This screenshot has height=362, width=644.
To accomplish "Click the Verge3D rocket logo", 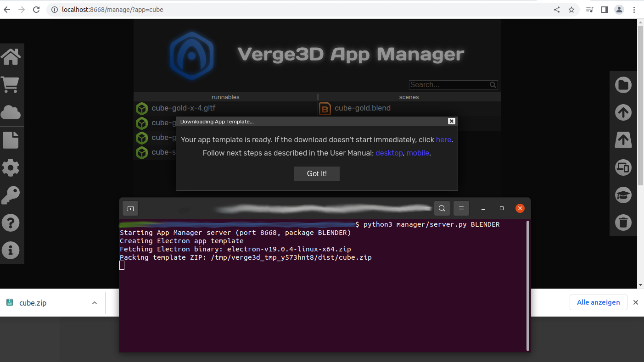I will (191, 56).
